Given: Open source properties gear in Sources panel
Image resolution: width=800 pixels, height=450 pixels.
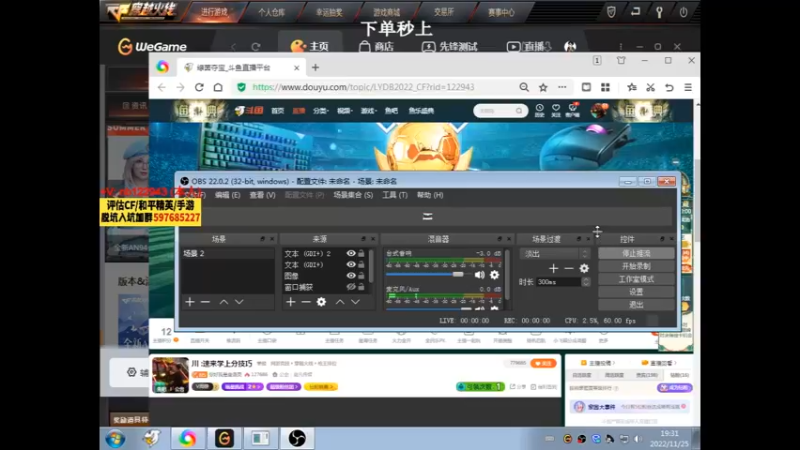Looking at the screenshot, I should pyautogui.click(x=321, y=302).
